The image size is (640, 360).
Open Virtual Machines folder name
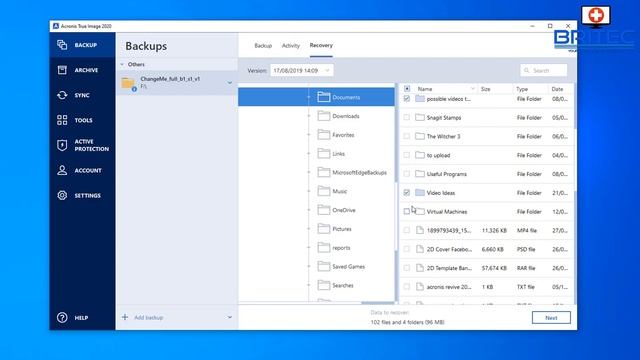coord(447,211)
